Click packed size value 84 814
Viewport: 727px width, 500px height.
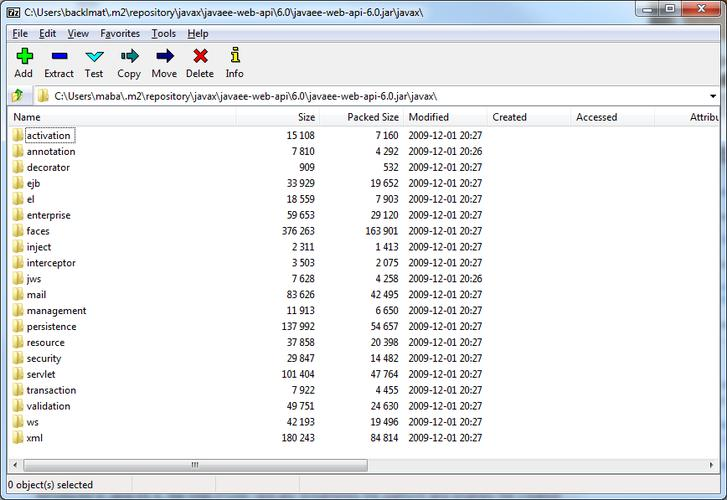click(384, 437)
